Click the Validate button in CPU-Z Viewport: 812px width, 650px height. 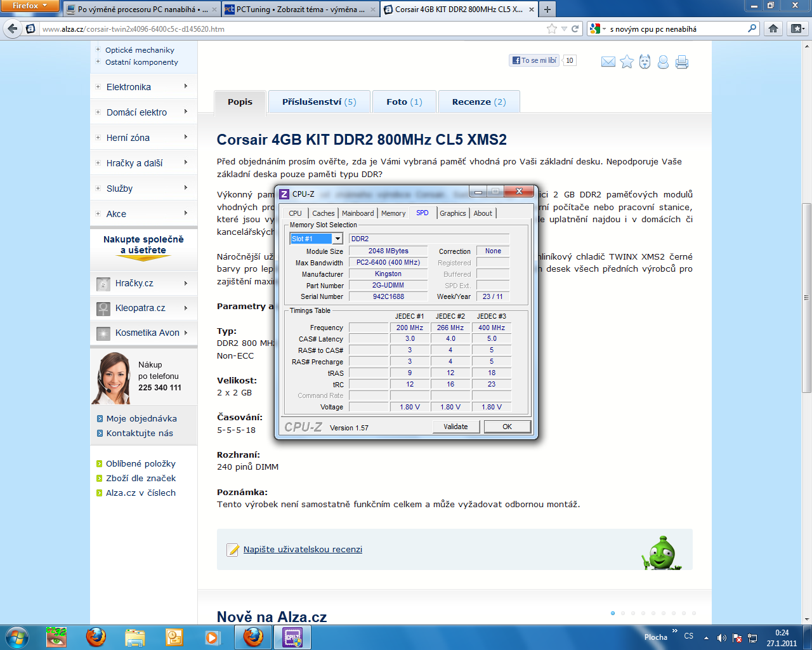click(x=455, y=427)
